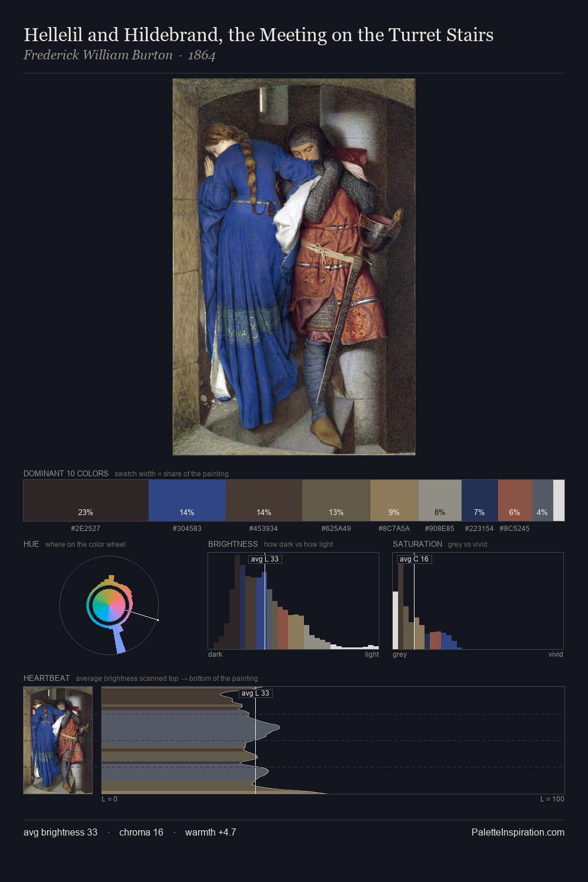Open the PaletteInspiration.com link

pyautogui.click(x=518, y=833)
